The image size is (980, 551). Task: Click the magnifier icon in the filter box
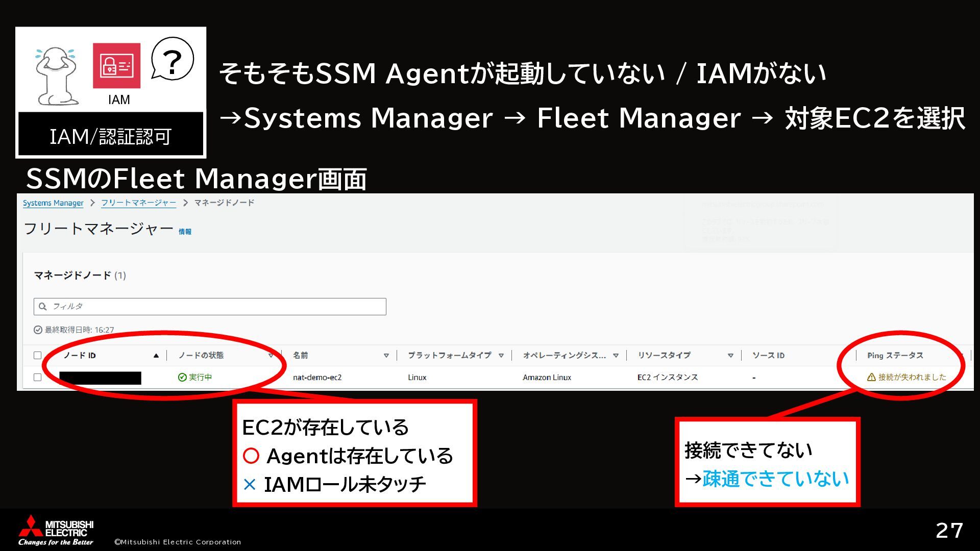(43, 307)
